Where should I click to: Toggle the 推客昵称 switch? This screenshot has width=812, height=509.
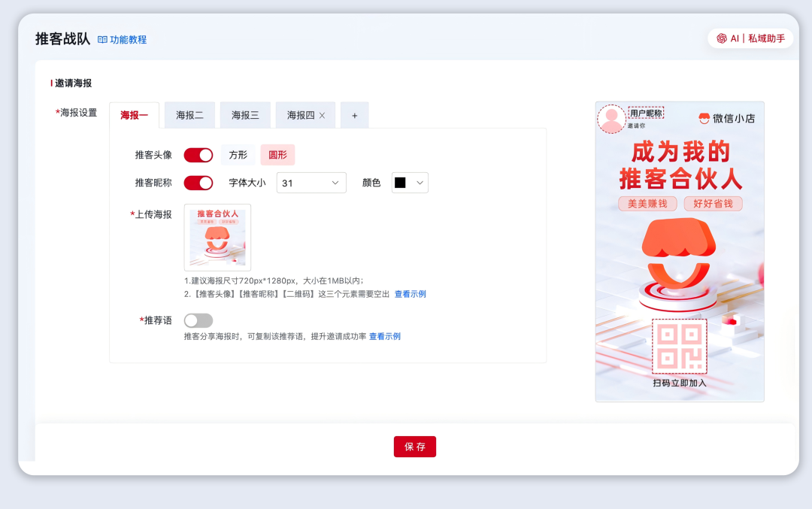point(198,182)
